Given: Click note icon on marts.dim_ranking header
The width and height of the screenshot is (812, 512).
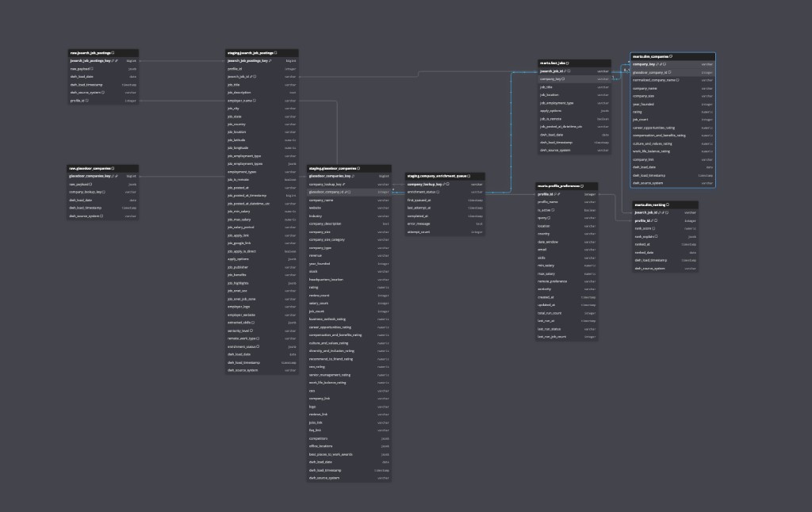Looking at the screenshot, I should [668, 204].
